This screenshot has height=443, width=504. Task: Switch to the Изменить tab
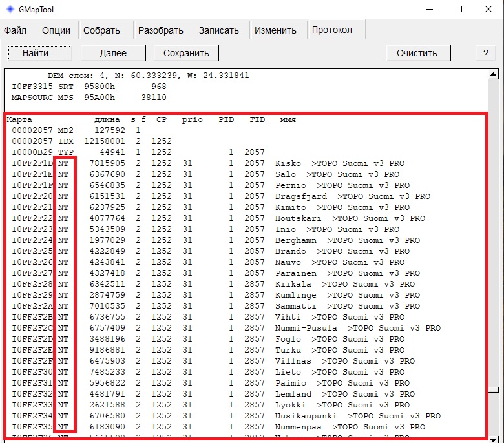[x=275, y=30]
